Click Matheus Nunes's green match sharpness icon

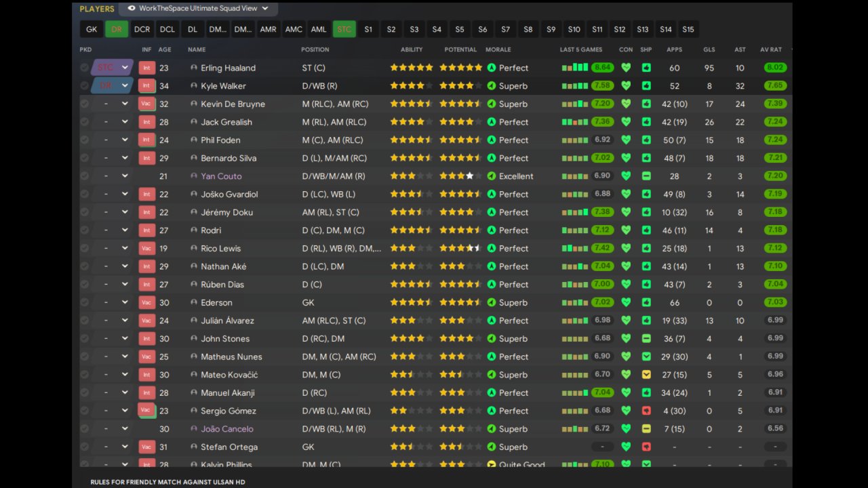[x=646, y=357]
